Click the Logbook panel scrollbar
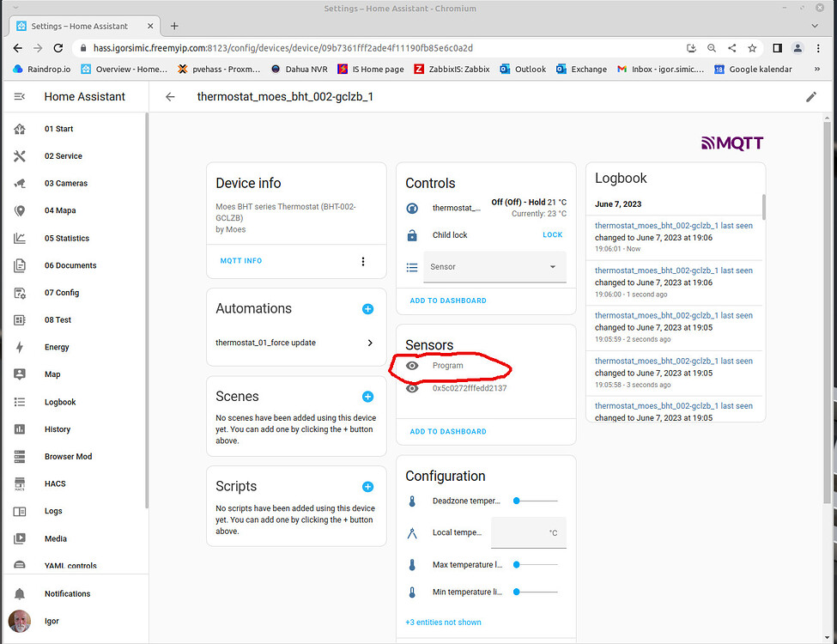 point(764,207)
